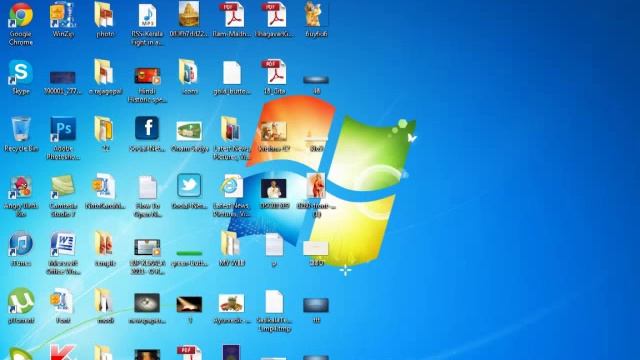
Task: Select the temple folder
Action: click(104, 244)
